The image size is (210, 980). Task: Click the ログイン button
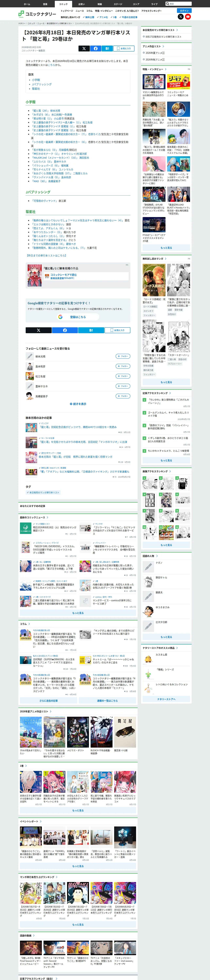tap(184, 11)
